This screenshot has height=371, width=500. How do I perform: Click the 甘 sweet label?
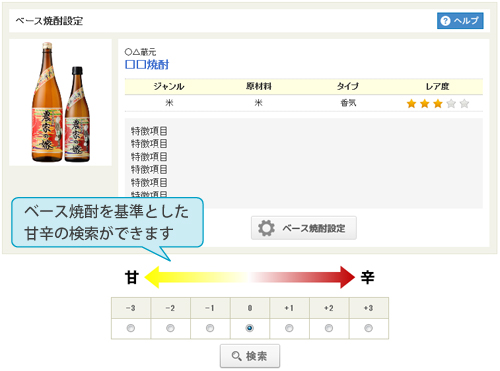point(132,277)
